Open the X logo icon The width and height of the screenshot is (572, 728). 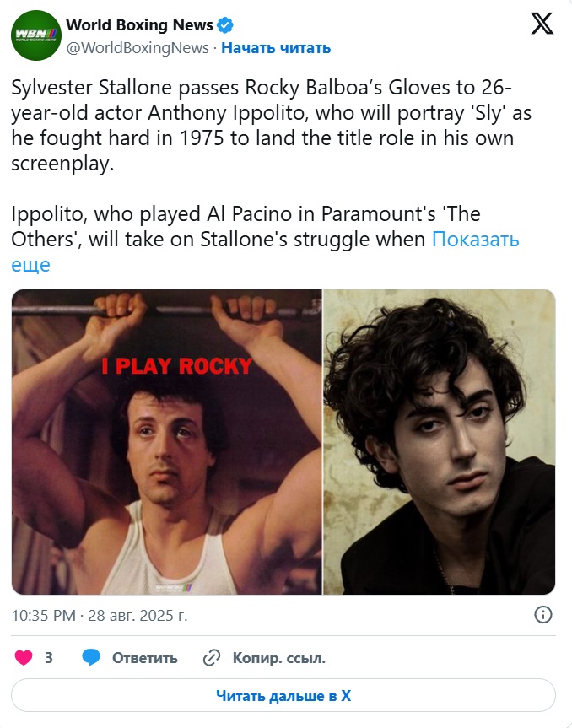[542, 24]
